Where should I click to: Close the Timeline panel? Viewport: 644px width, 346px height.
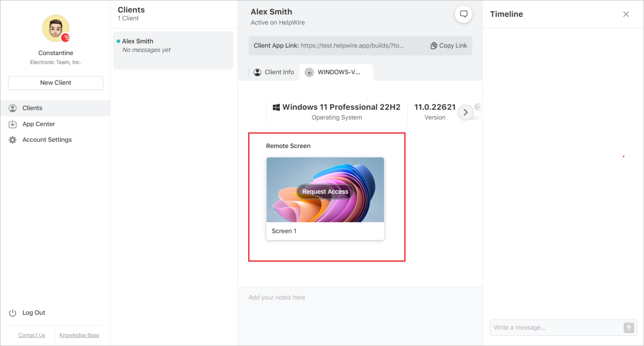(626, 14)
